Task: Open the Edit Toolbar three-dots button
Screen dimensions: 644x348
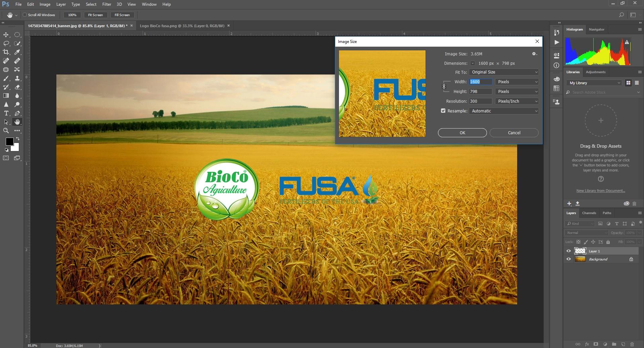Action: pos(17,131)
